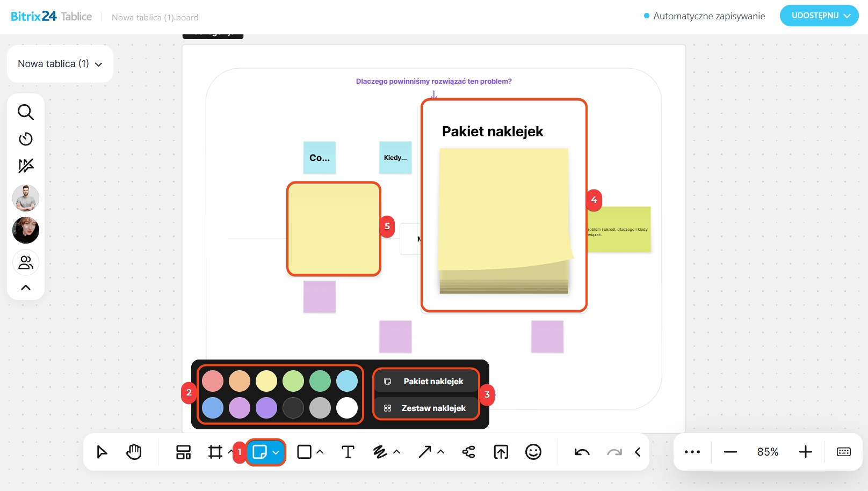Click the Nowa tablica (1).board file name
Screen dimensions: 868x491
point(155,17)
